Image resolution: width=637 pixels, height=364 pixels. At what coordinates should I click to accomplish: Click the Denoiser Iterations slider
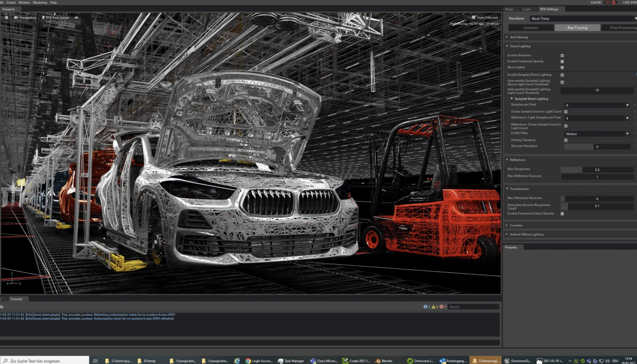pos(597,147)
